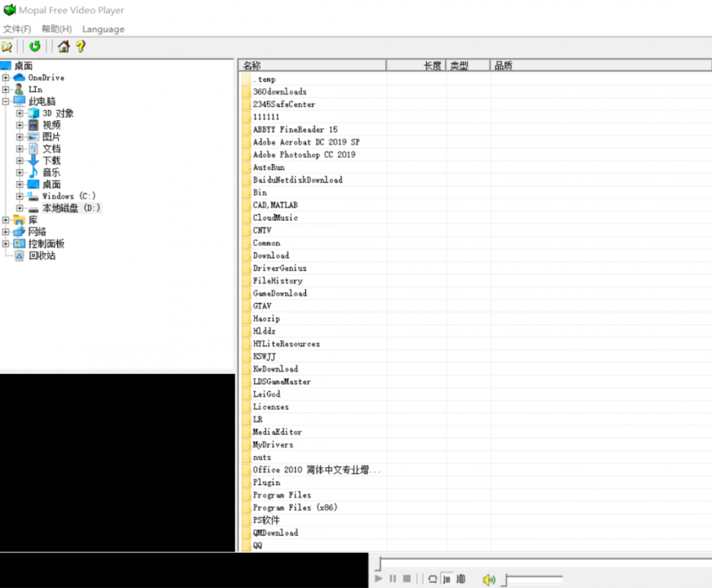Expand the 文档 folder node
The image size is (712, 588).
pyautogui.click(x=20, y=149)
